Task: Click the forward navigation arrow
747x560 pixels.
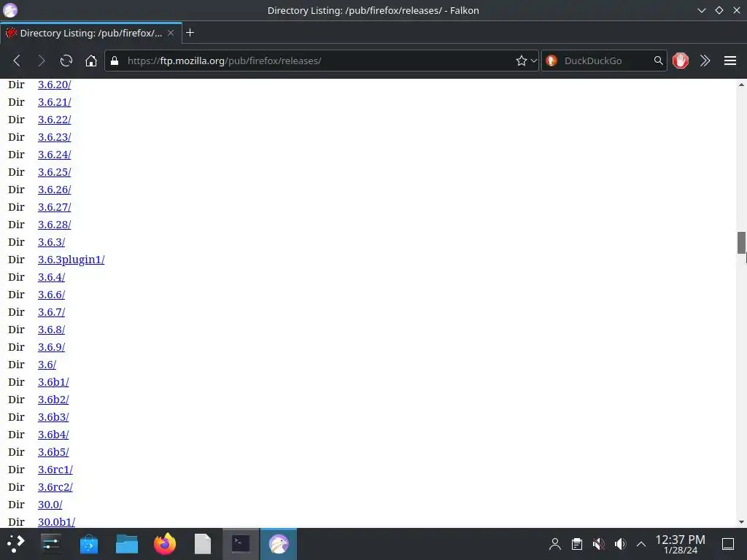Action: click(42, 61)
